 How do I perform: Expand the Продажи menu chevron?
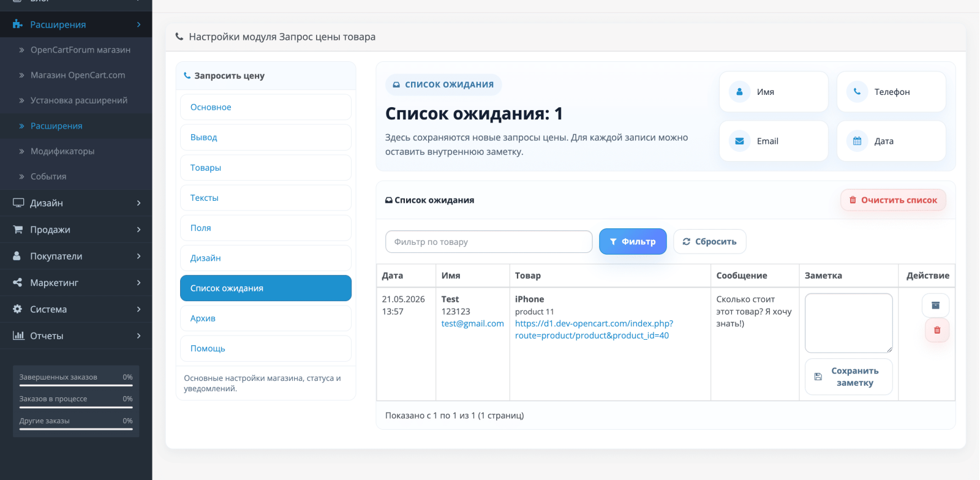[139, 230]
